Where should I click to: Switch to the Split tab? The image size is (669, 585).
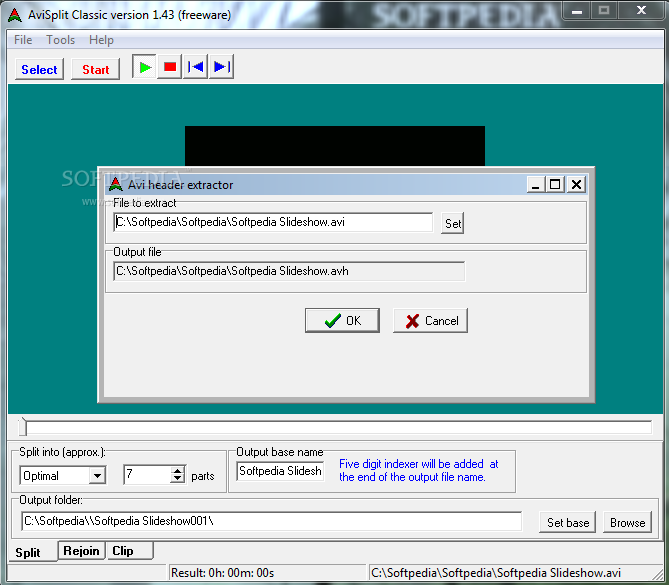[28, 553]
